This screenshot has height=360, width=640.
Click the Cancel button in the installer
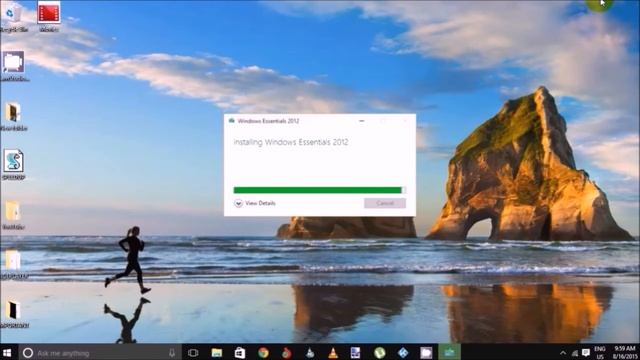pyautogui.click(x=384, y=203)
